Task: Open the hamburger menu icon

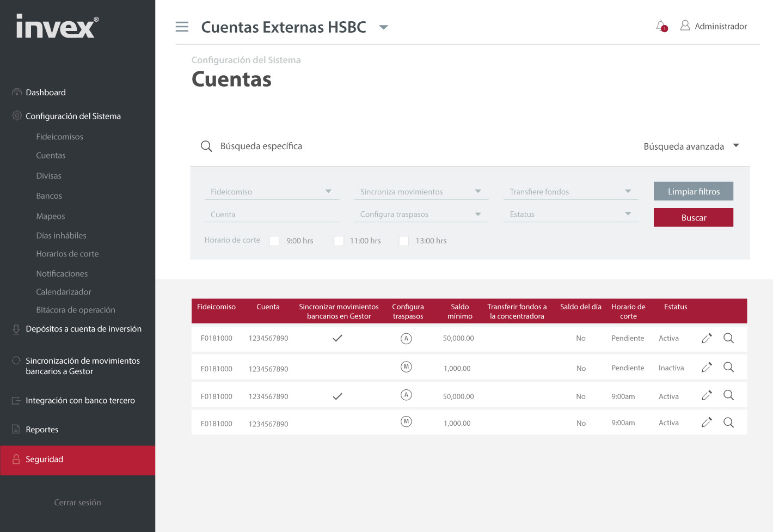Action: click(182, 27)
